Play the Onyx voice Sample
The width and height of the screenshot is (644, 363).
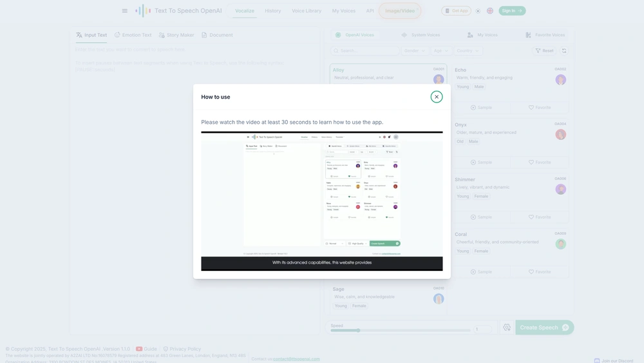481,162
